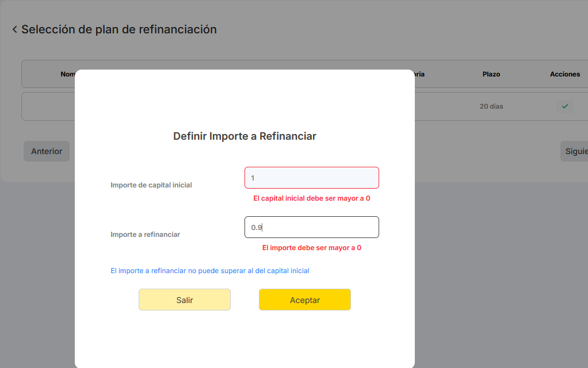
Task: Select the green checkmark in the Acciones column
Action: point(564,106)
